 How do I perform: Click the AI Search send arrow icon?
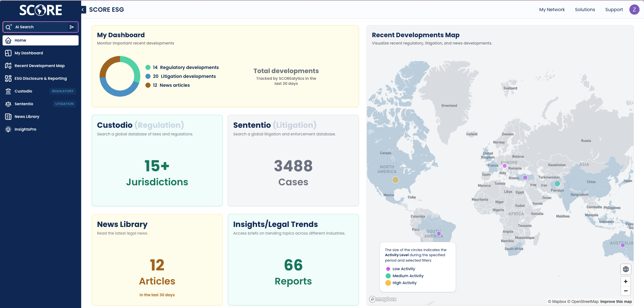72,27
